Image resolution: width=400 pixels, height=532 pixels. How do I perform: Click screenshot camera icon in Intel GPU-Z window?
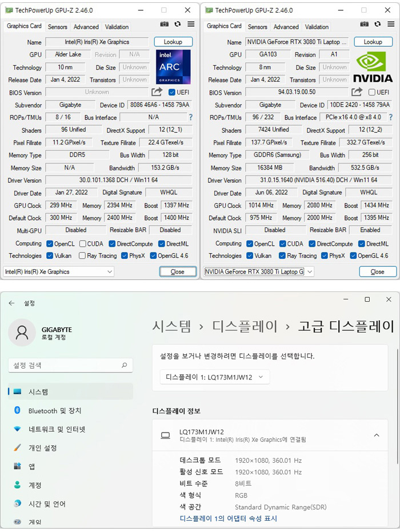pyautogui.click(x=164, y=24)
